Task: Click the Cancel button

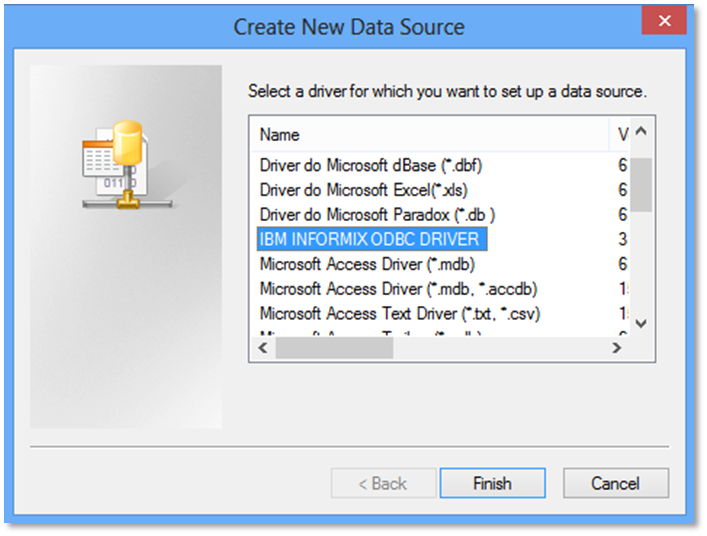Action: (x=615, y=483)
